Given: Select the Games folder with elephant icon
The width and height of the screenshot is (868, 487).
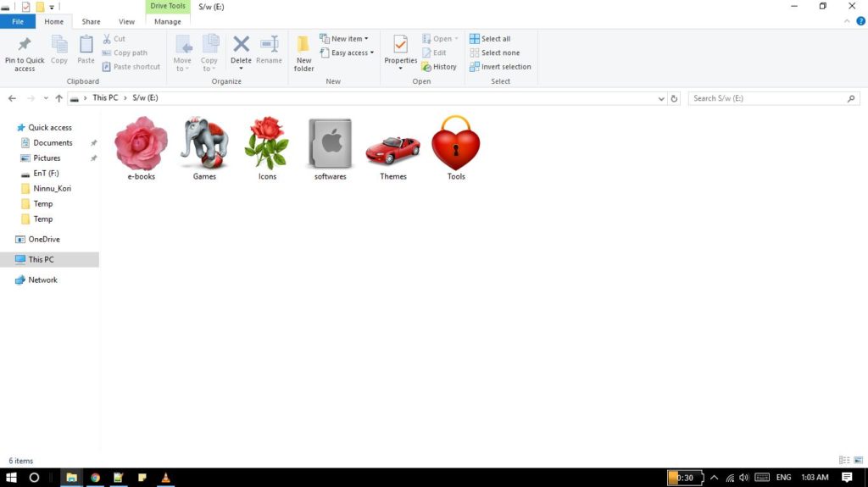Looking at the screenshot, I should pyautogui.click(x=204, y=147).
